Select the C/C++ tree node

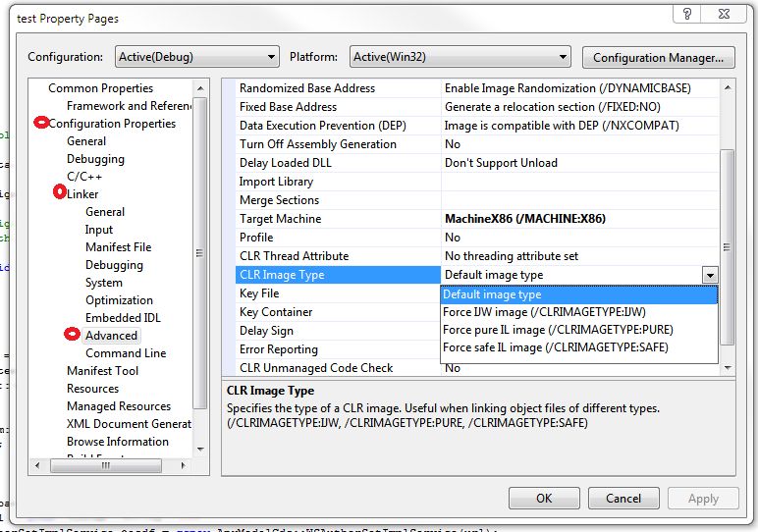click(84, 177)
